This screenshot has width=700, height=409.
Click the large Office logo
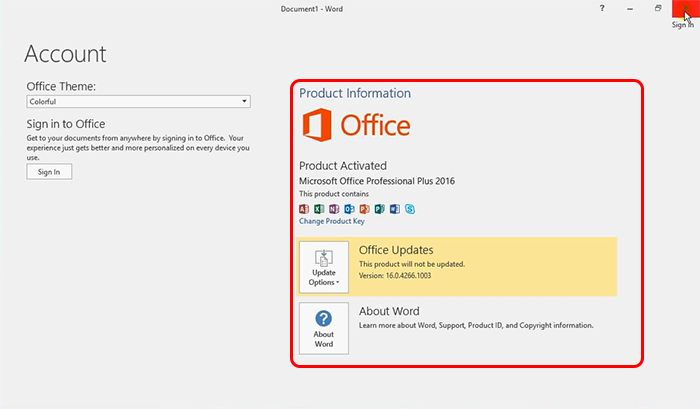click(x=356, y=125)
